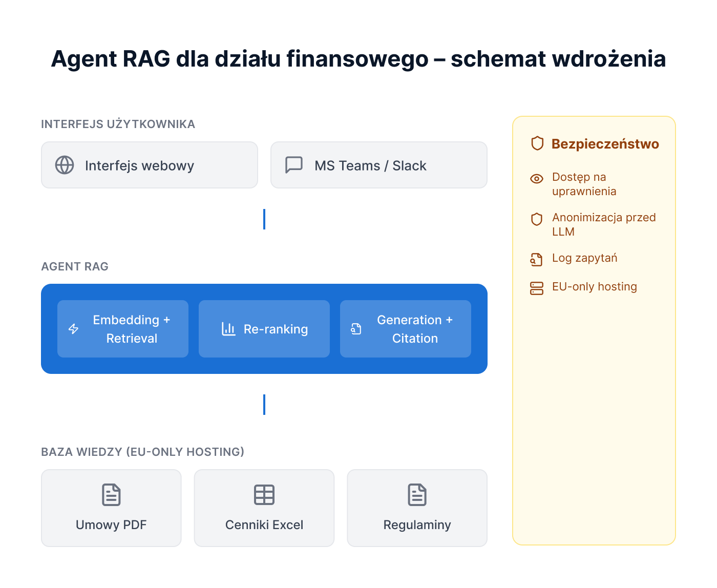Select the Regulaminy source card
The image size is (717, 588).
tap(417, 508)
